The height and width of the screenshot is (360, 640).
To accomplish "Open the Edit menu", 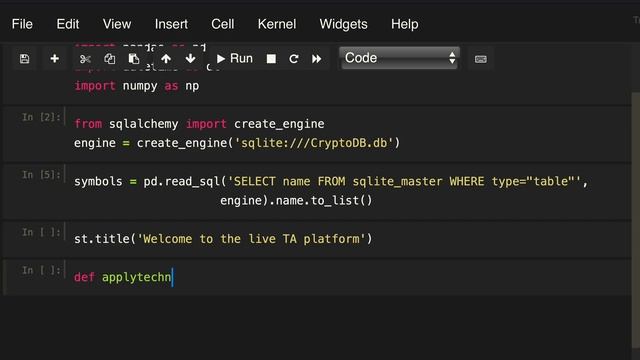I will click(67, 24).
